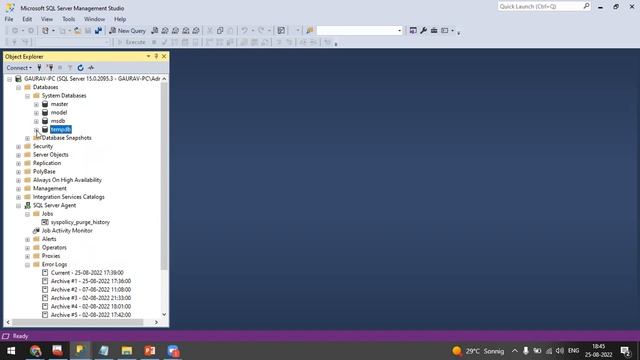Click the New Query toolbar button
The image size is (640, 360).
(x=127, y=31)
